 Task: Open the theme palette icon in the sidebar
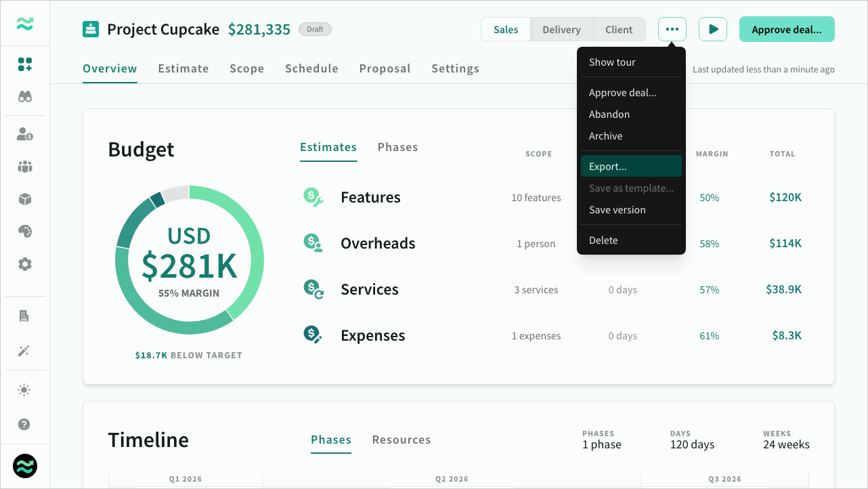tap(24, 231)
